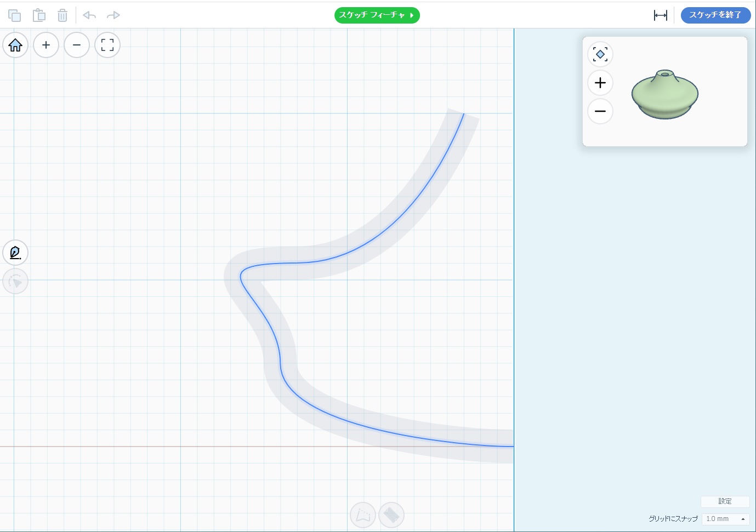756x532 pixels.
Task: Zoom in on the sketch canvas
Action: [x=46, y=45]
